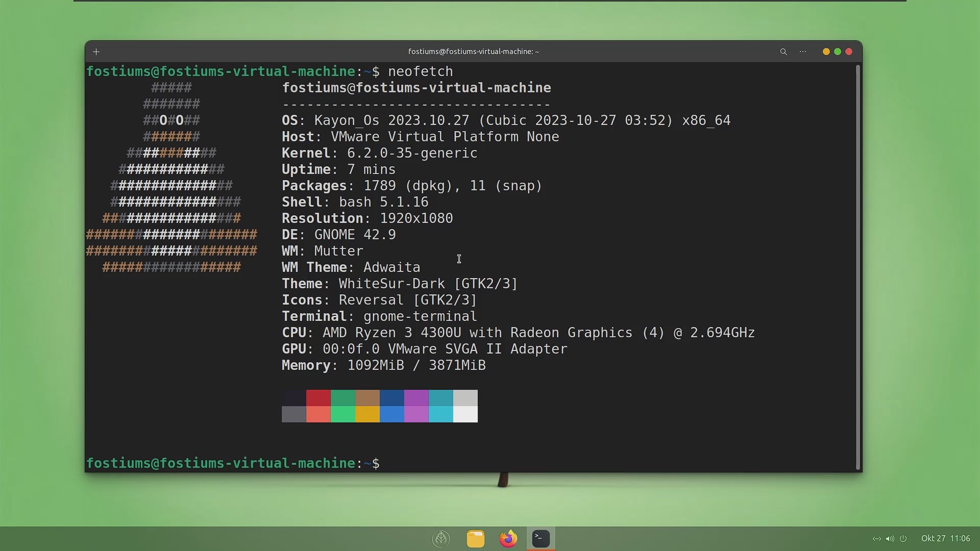
Task: Click WM value 'Mutter'
Action: (x=339, y=251)
